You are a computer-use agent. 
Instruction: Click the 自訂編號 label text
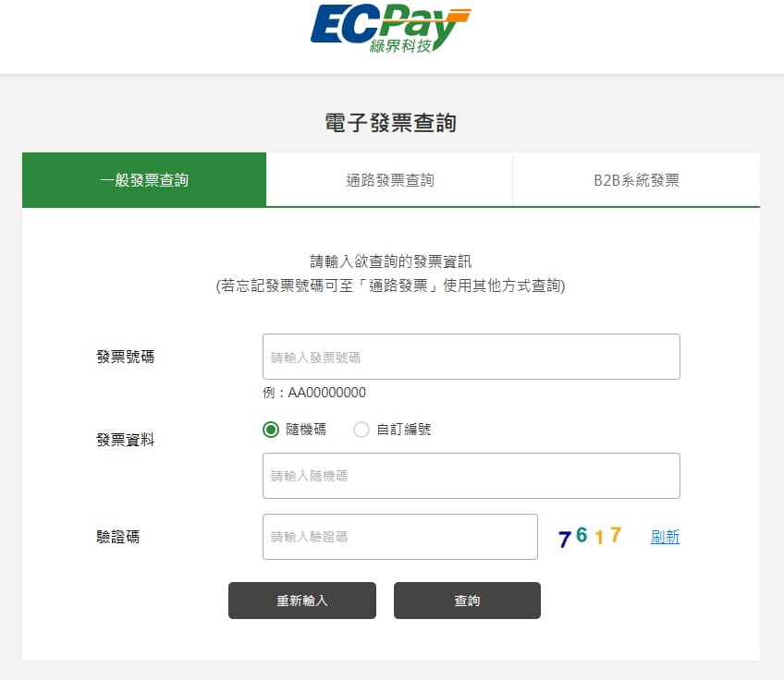coord(403,430)
